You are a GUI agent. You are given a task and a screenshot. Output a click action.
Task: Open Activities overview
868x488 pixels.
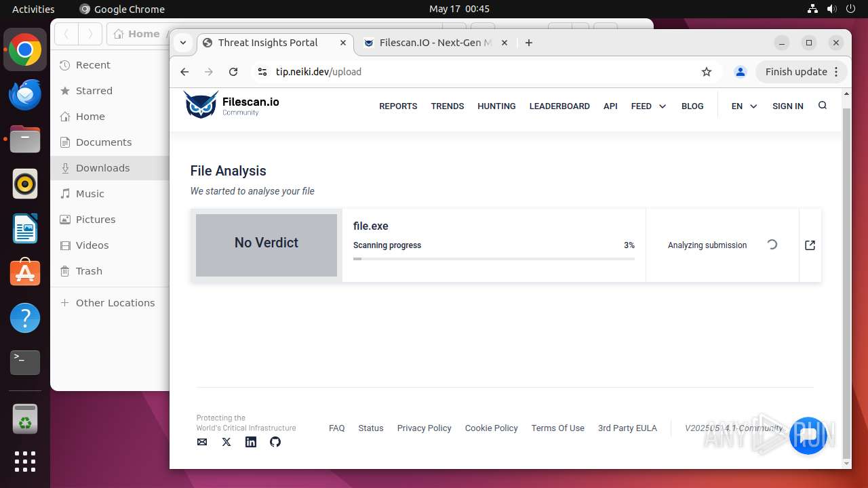pos(33,9)
